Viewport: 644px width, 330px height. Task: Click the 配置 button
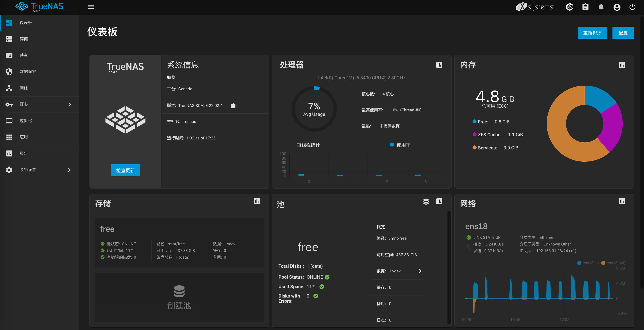coord(623,33)
